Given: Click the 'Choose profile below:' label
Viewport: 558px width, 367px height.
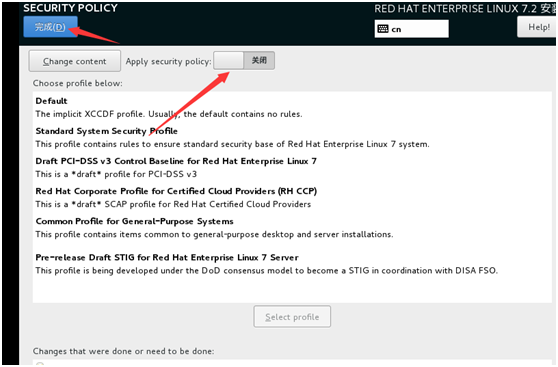Looking at the screenshot, I should coord(78,83).
